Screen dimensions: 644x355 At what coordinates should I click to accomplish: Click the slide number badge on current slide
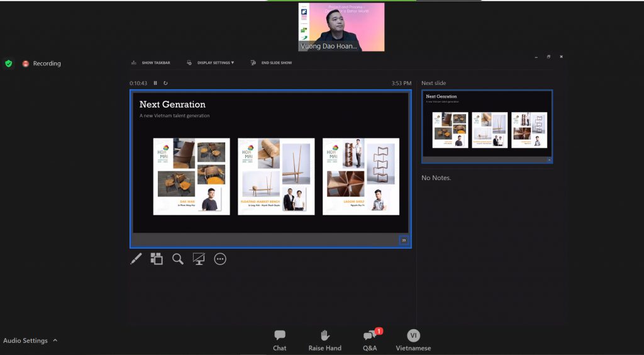pos(404,240)
